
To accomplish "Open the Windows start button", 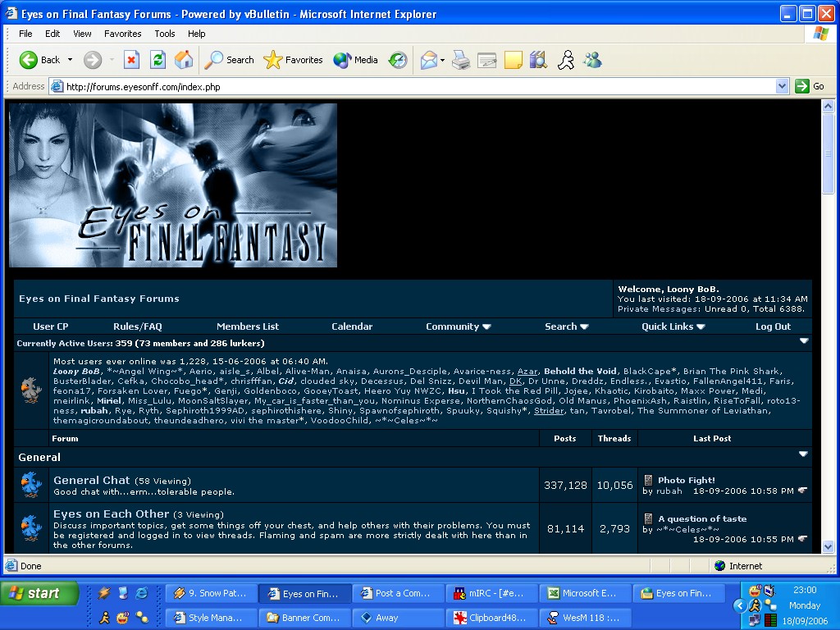I will [x=39, y=594].
